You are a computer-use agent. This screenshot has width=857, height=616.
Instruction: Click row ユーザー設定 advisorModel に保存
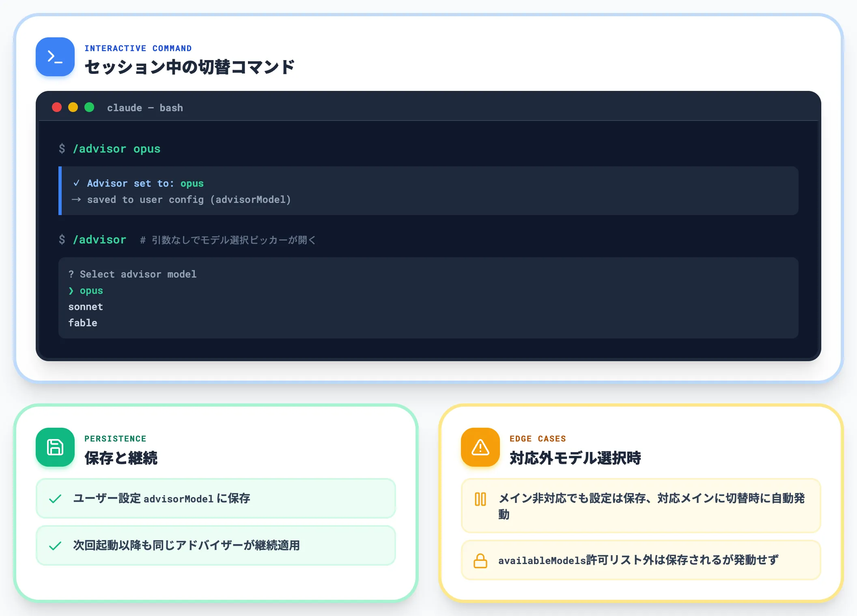point(216,498)
